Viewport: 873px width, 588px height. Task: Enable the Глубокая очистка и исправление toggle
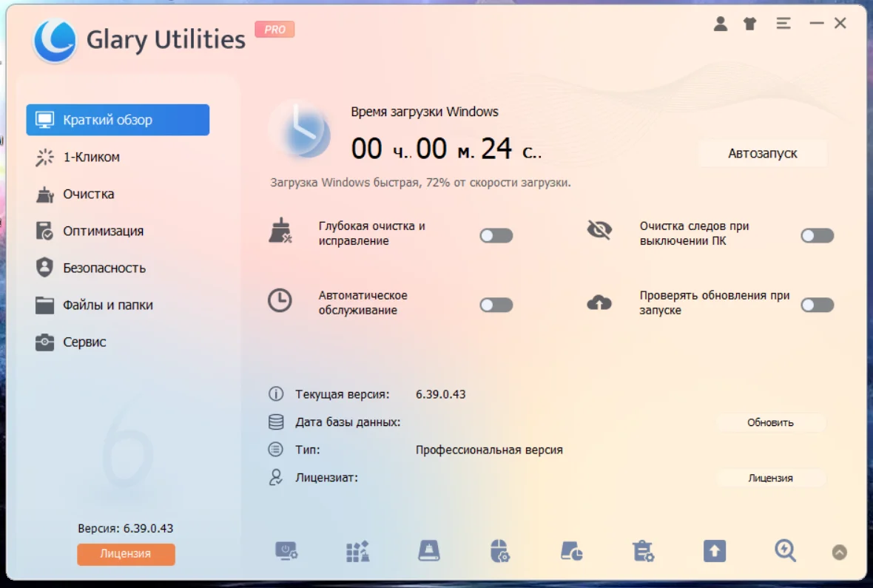click(x=496, y=236)
